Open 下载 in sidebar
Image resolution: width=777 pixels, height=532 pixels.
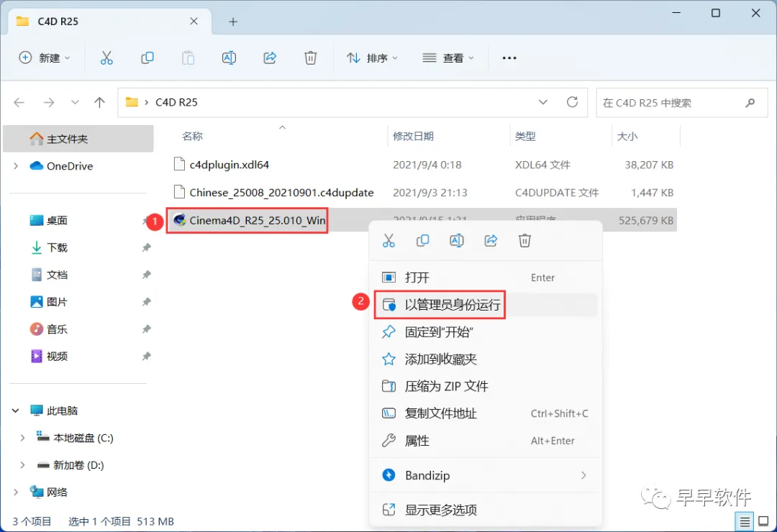tap(49, 248)
